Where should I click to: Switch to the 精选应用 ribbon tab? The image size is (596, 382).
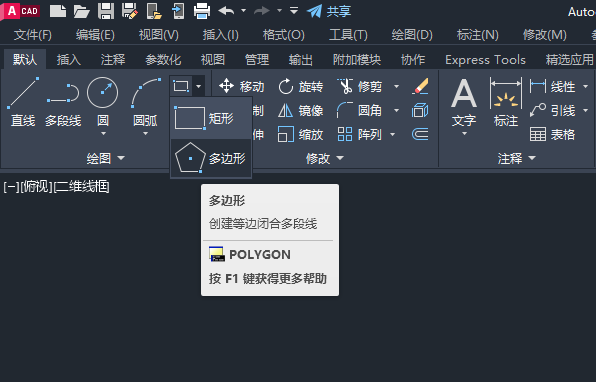click(569, 59)
